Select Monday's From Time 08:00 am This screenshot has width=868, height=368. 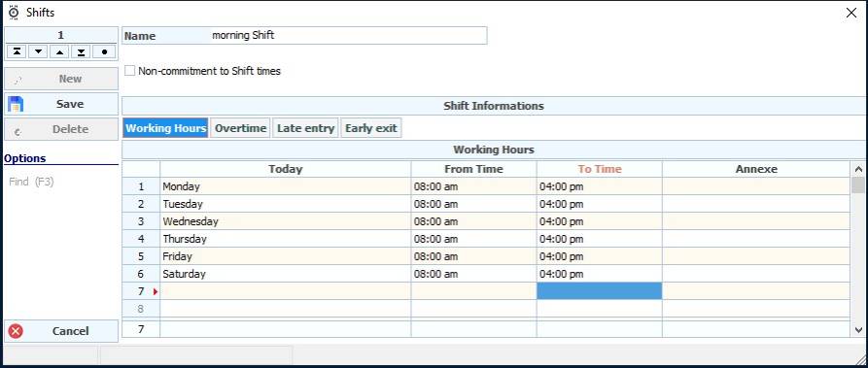click(474, 186)
